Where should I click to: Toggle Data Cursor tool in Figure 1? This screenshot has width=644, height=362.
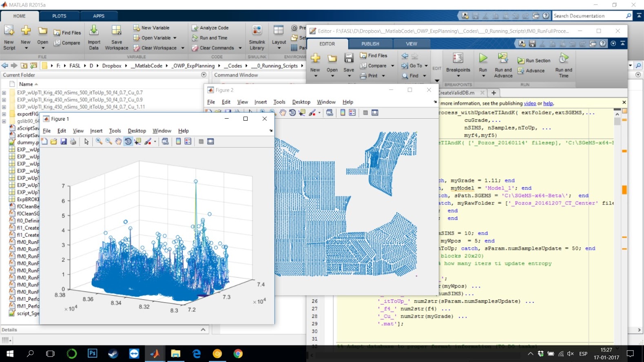[x=138, y=141]
